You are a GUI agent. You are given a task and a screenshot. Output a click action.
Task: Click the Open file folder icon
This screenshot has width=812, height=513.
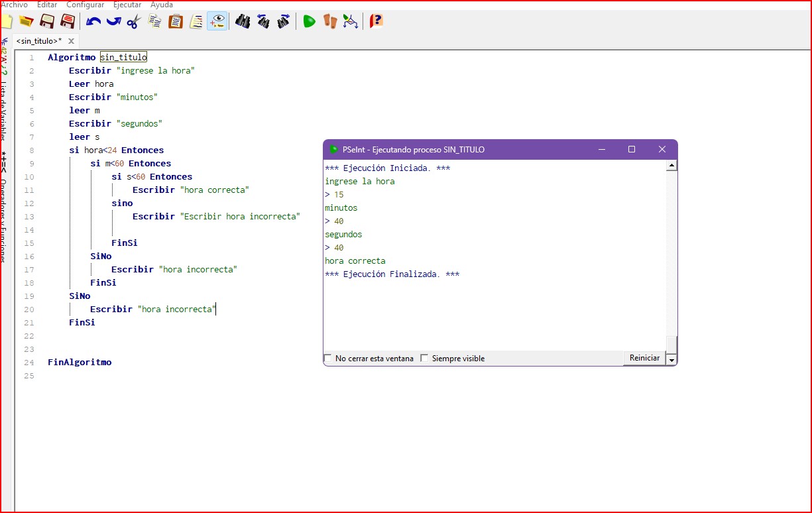click(x=27, y=21)
